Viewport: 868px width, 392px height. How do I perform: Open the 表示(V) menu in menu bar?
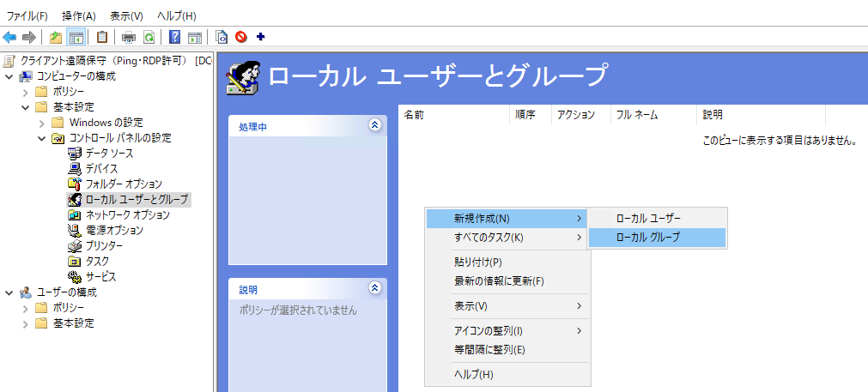point(126,16)
